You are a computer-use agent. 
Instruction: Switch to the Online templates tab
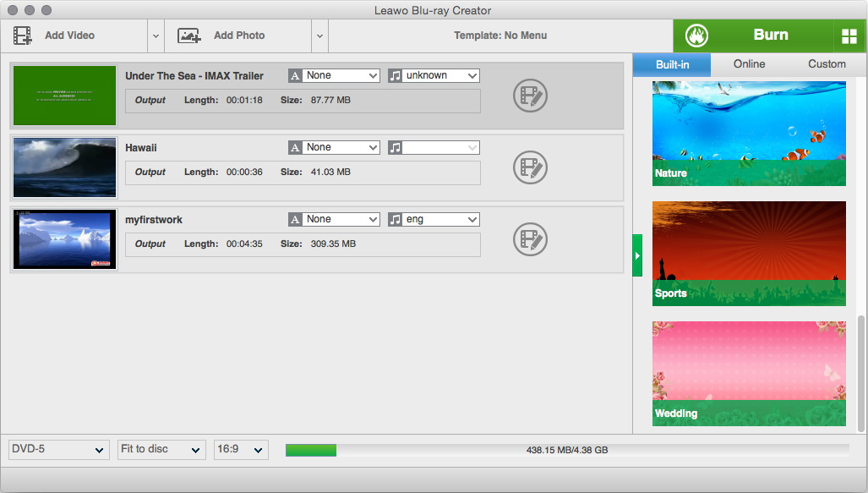point(749,64)
